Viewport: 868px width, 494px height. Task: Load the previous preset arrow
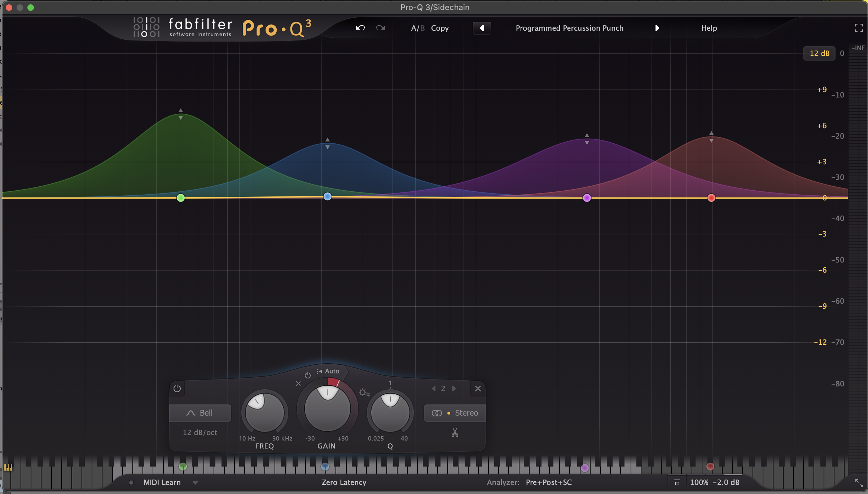482,28
